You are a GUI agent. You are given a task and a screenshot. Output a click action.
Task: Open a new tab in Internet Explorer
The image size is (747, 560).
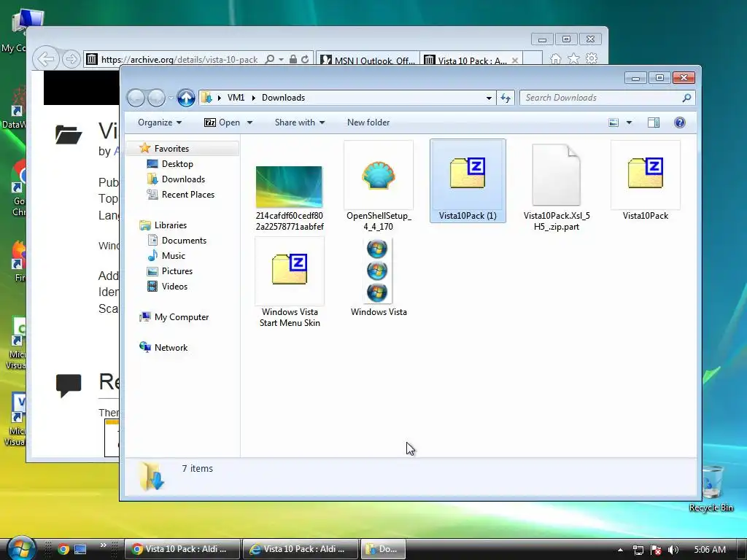pos(533,60)
